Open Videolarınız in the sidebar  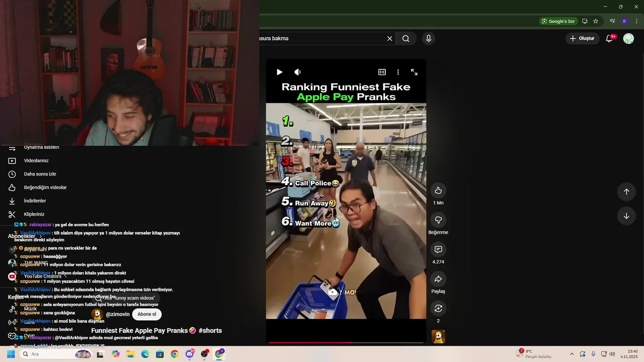[36, 161]
